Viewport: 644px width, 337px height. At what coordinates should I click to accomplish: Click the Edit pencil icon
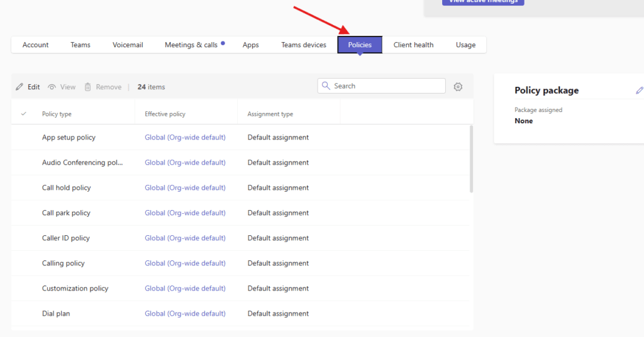click(x=19, y=87)
